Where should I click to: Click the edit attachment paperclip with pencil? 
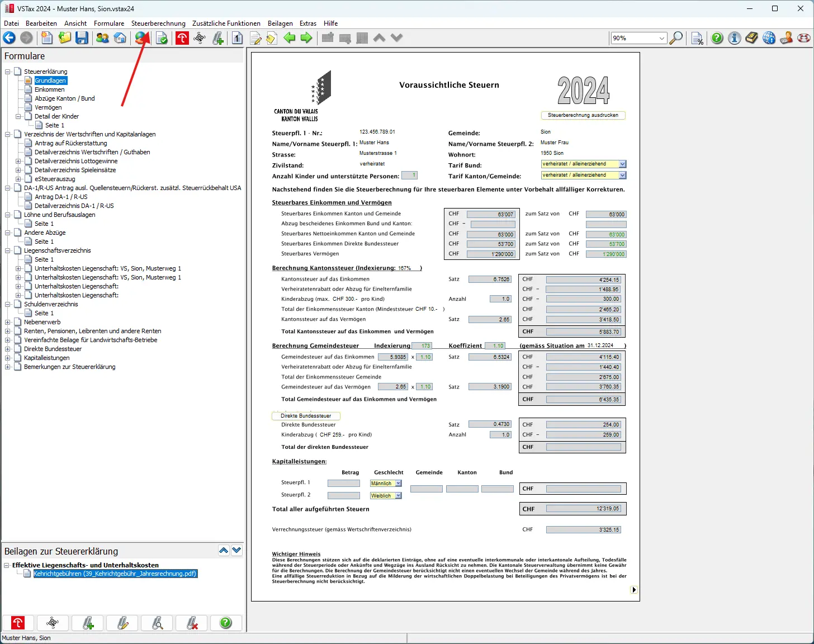click(x=122, y=623)
